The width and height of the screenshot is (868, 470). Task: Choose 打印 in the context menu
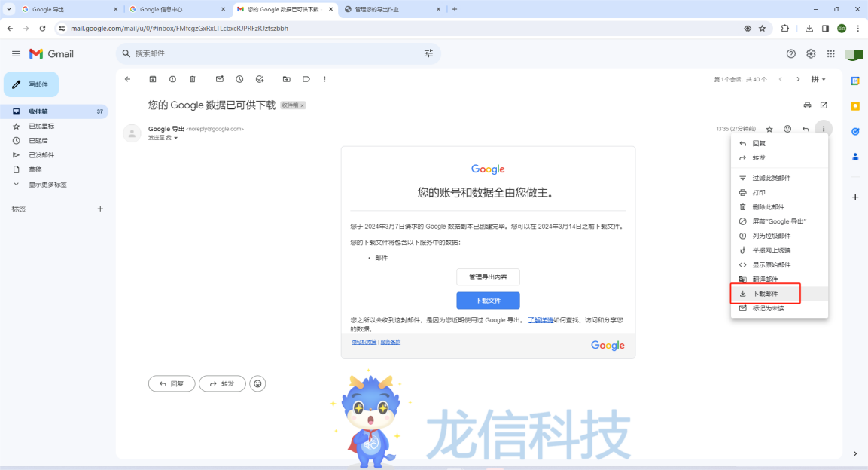(779, 193)
